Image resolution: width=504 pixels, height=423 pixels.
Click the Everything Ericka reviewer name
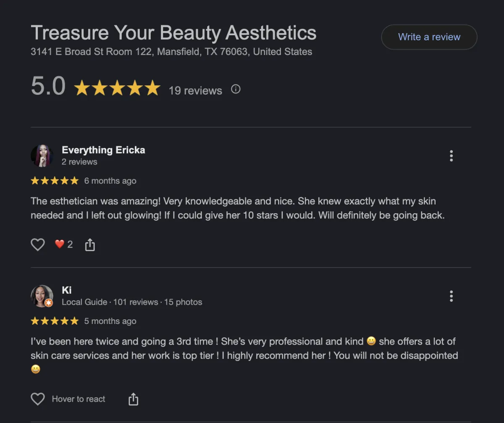pos(103,150)
